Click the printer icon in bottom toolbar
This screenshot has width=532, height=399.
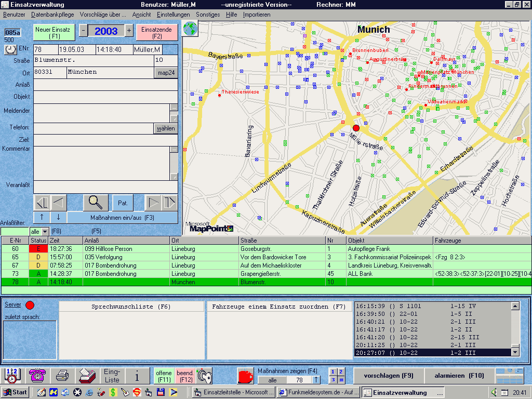tap(63, 376)
